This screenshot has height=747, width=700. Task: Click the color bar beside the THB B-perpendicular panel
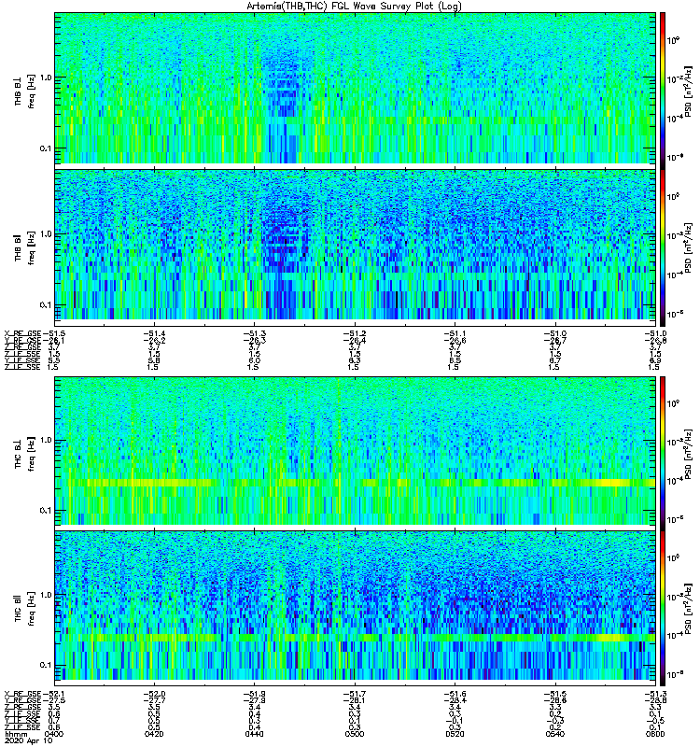pyautogui.click(x=663, y=91)
